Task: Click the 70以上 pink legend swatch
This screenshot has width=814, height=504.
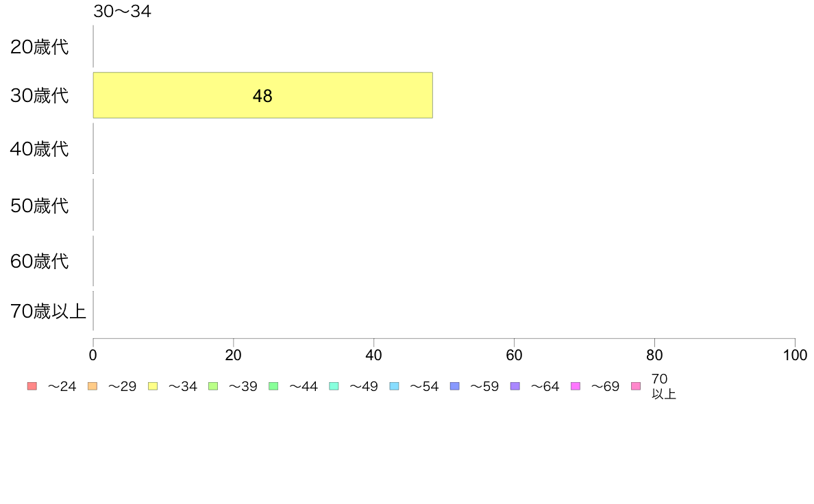Action: click(636, 386)
